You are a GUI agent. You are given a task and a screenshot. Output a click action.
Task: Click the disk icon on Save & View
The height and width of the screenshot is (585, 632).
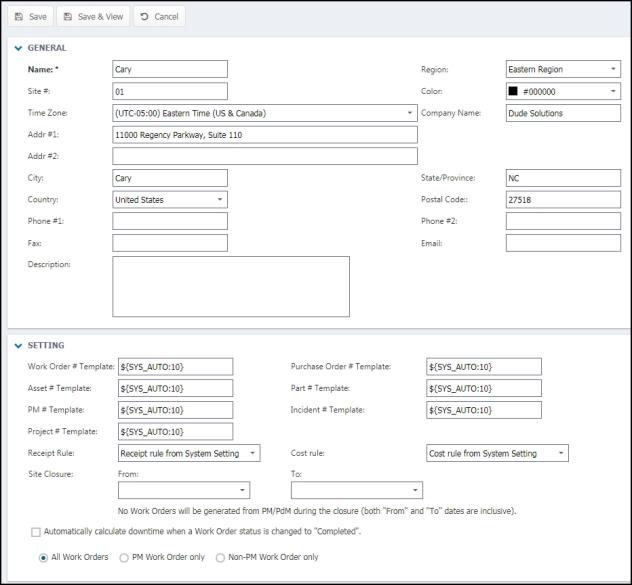tap(68, 17)
